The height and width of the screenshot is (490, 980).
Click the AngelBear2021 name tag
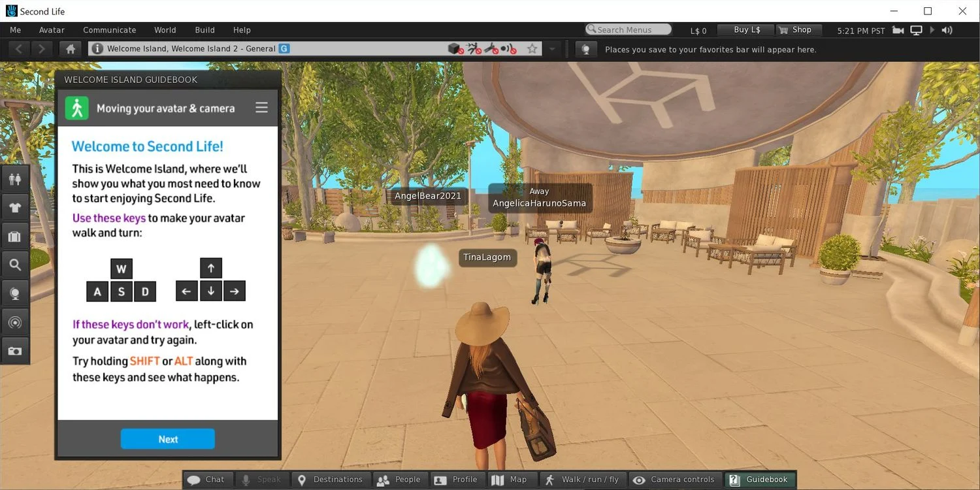pyautogui.click(x=428, y=196)
